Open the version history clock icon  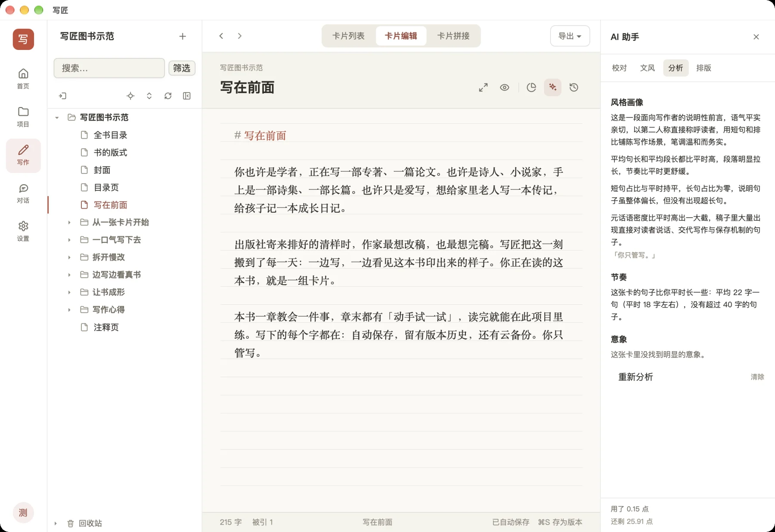[x=574, y=87]
